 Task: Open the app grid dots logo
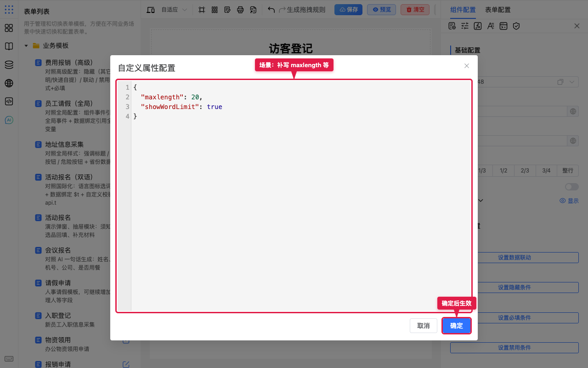click(9, 9)
